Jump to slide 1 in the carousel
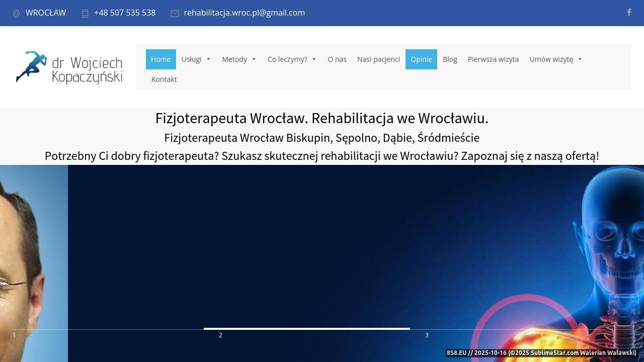 tap(14, 335)
